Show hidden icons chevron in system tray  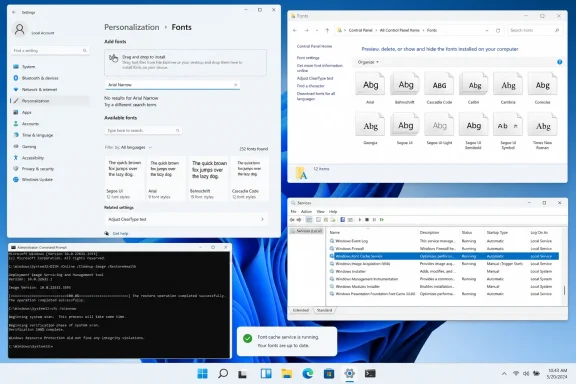[x=504, y=374]
